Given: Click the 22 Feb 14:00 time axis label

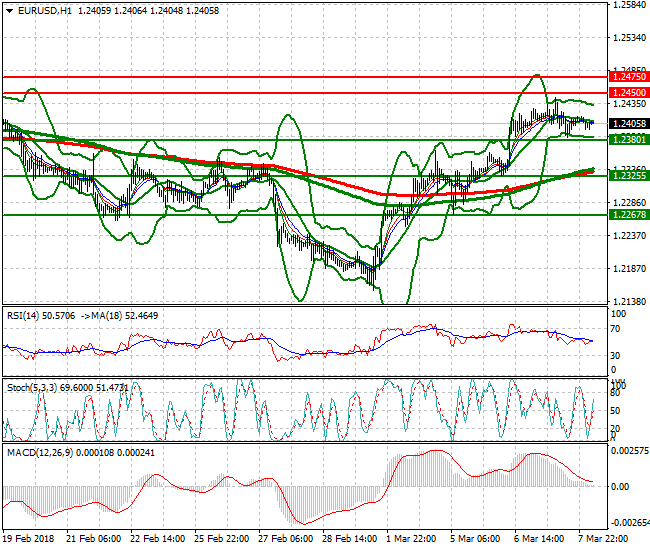Looking at the screenshot, I should pyautogui.click(x=158, y=538).
